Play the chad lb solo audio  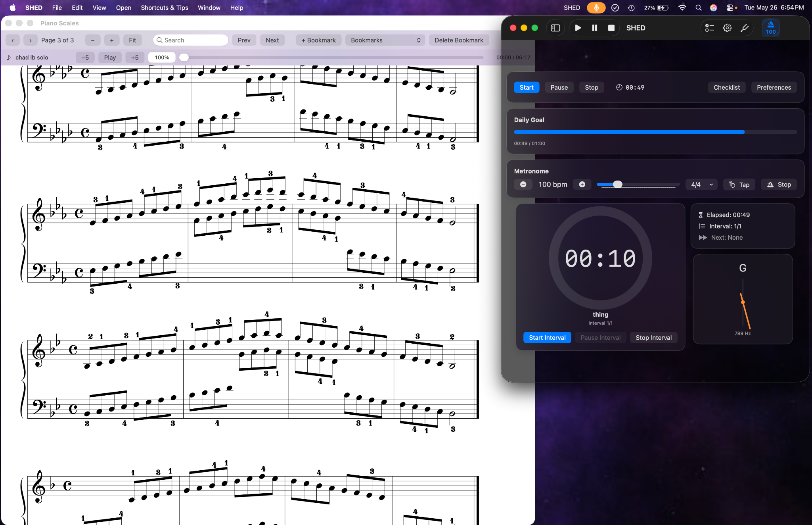[110, 58]
